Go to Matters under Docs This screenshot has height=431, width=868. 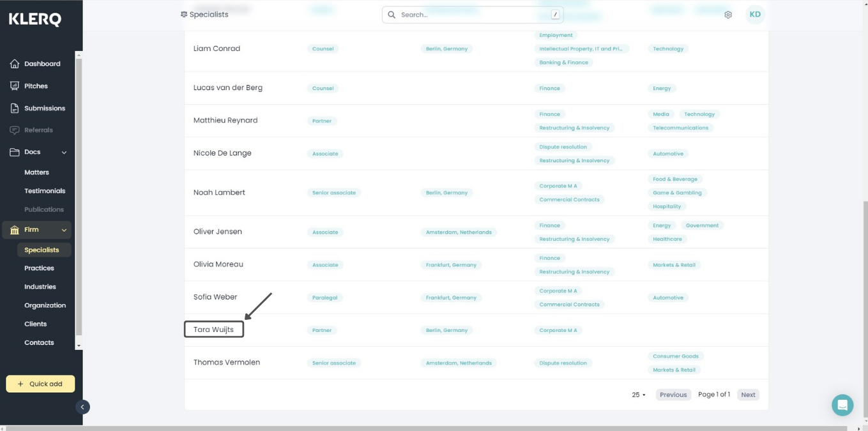click(36, 172)
